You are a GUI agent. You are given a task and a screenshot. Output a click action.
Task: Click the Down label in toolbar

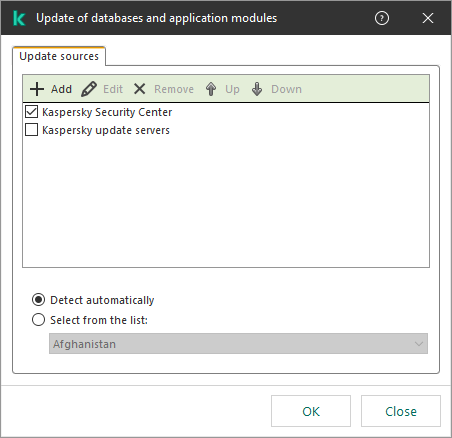coord(286,89)
